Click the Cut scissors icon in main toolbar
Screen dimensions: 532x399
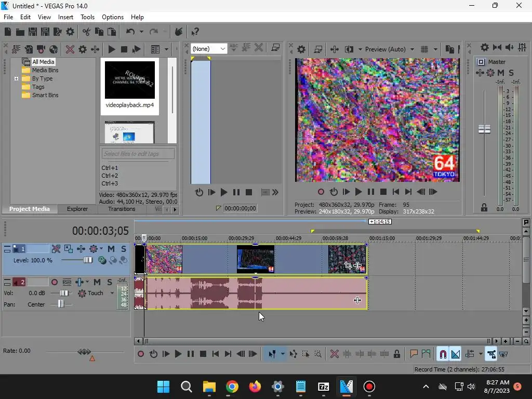pos(86,32)
